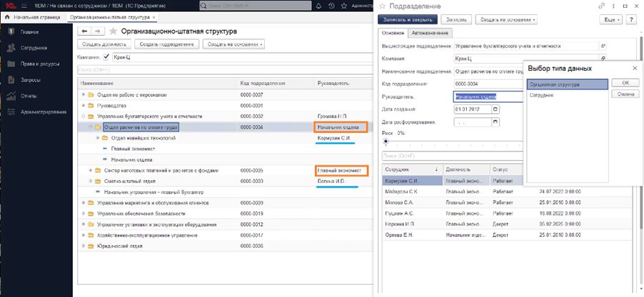This screenshot has height=297, width=644.
Task: Click the Записать и закрыть button
Action: point(407,20)
